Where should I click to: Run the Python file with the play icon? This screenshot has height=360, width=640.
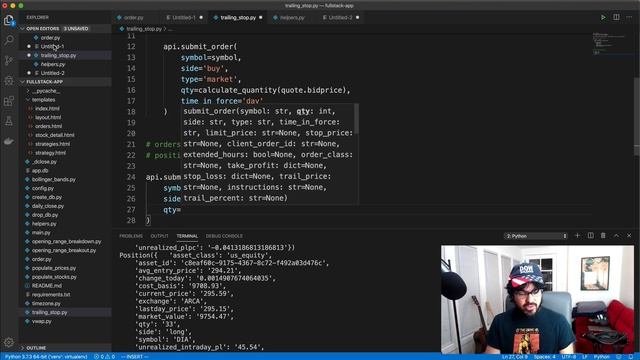point(603,18)
